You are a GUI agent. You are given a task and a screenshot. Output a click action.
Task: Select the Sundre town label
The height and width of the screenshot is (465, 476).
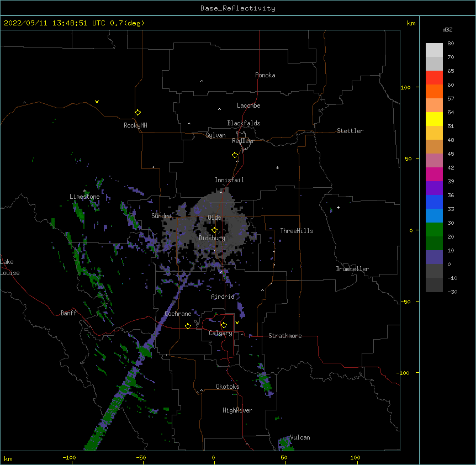coord(161,216)
